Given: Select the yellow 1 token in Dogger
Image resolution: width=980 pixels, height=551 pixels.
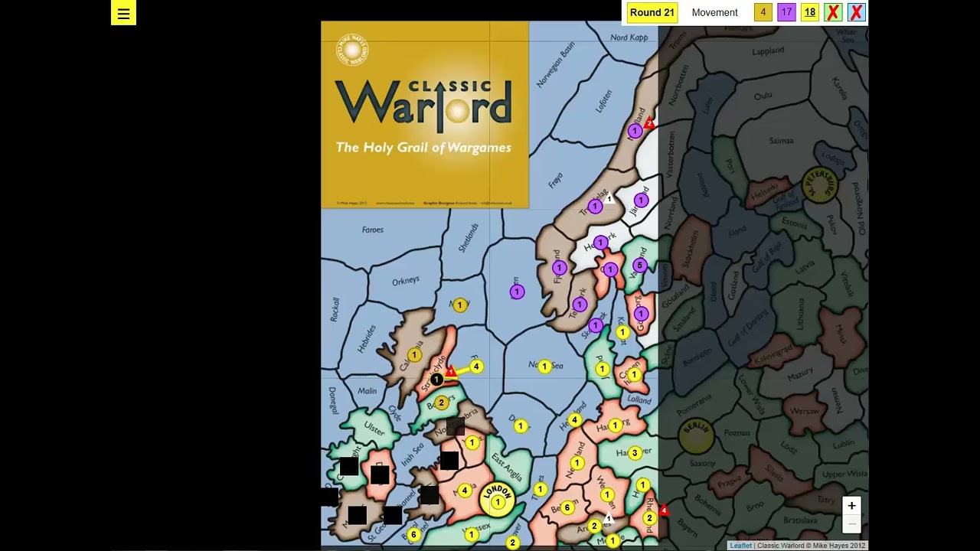Looking at the screenshot, I should coord(521,425).
